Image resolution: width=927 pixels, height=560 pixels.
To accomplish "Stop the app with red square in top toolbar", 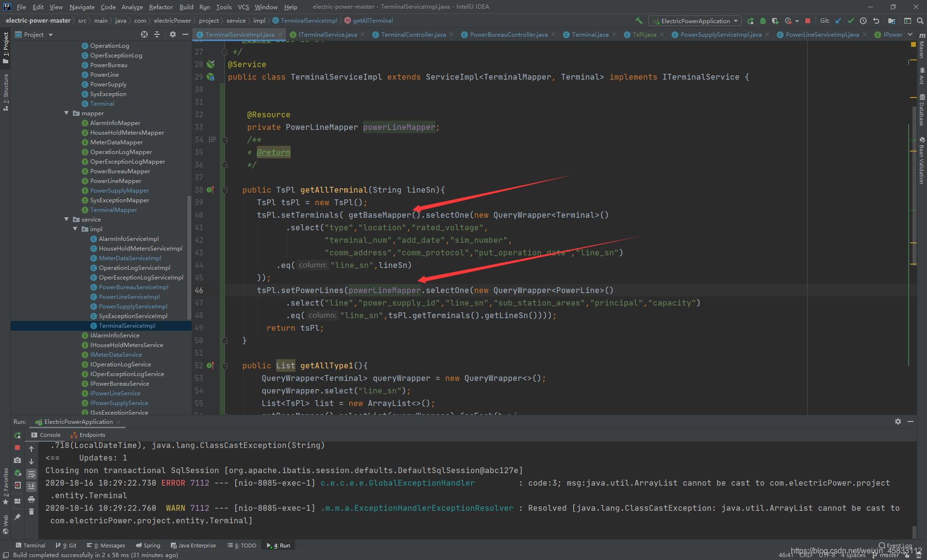I will pyautogui.click(x=808, y=21).
